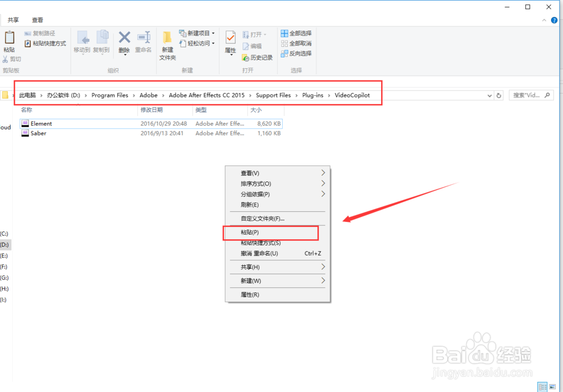Click 办公软件 (D:) breadcrumb segment
563x392 pixels.
click(64, 95)
